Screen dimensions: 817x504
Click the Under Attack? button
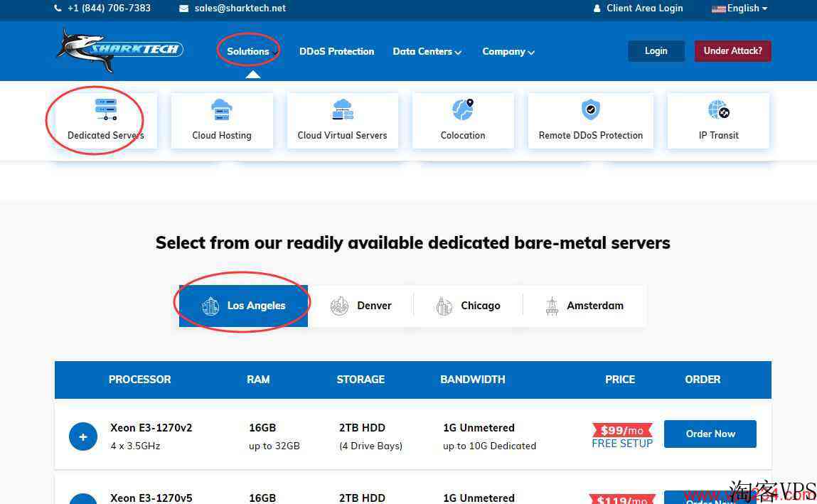pos(732,50)
